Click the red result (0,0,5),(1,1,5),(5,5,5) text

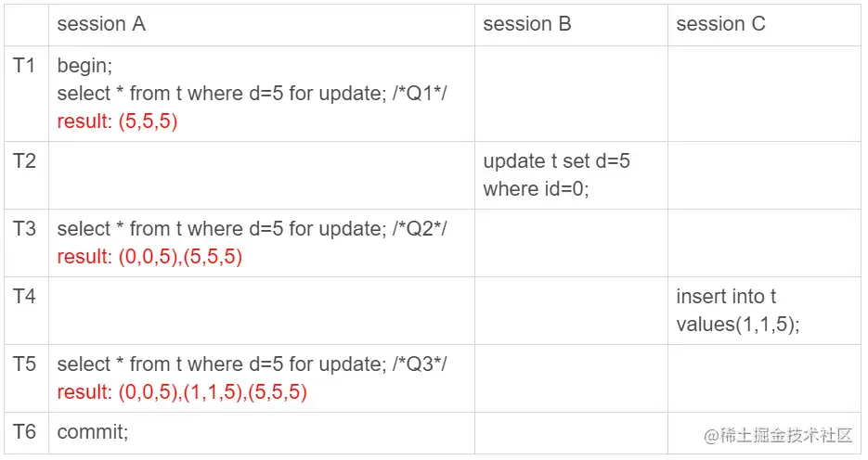182,392
